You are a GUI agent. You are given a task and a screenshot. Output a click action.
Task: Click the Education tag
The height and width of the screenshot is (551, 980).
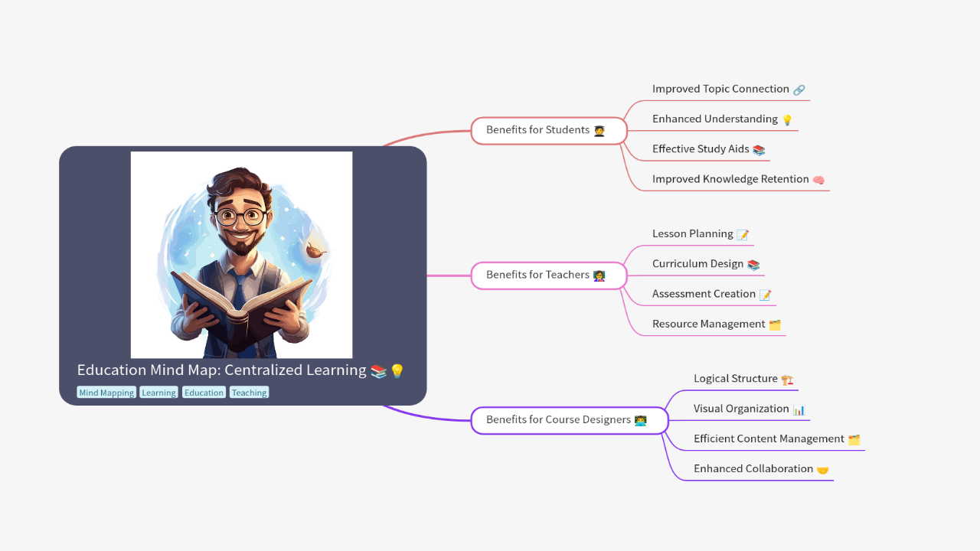pos(204,393)
